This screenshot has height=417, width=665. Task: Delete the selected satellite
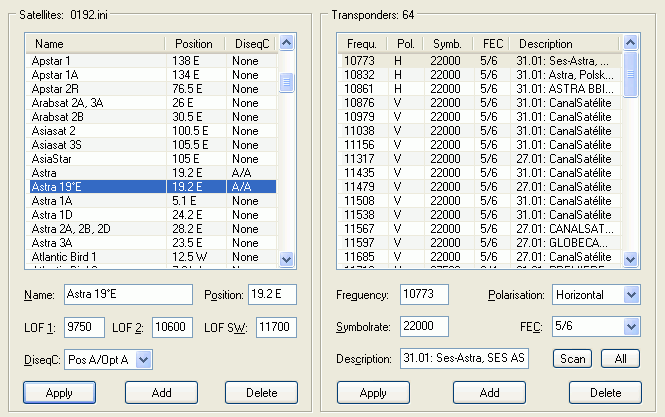[x=261, y=393]
